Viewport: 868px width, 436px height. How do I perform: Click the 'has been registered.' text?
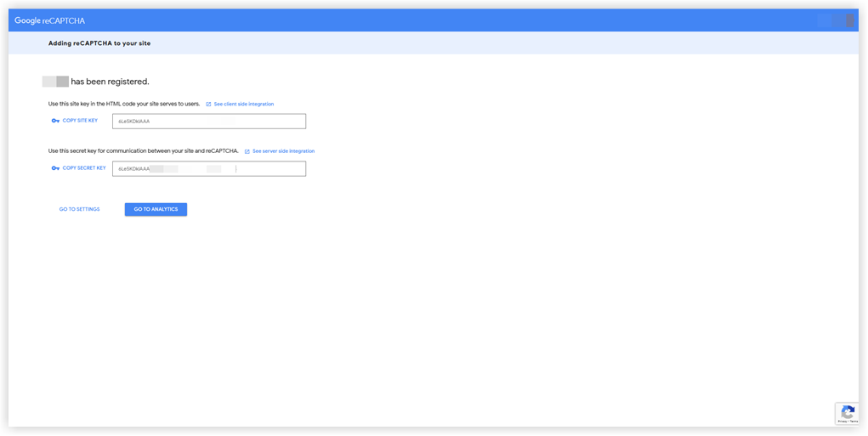(111, 82)
